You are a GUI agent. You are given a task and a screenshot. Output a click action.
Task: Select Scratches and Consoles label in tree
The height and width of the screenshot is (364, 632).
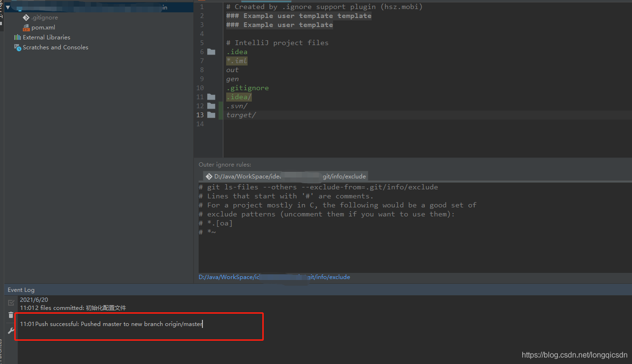(x=56, y=47)
